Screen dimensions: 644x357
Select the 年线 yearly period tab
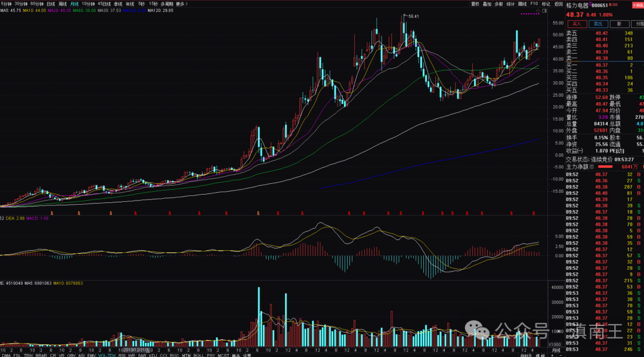click(130, 4)
